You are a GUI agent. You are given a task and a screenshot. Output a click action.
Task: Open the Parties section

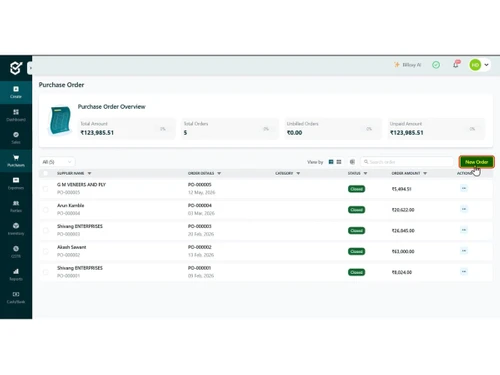click(16, 206)
